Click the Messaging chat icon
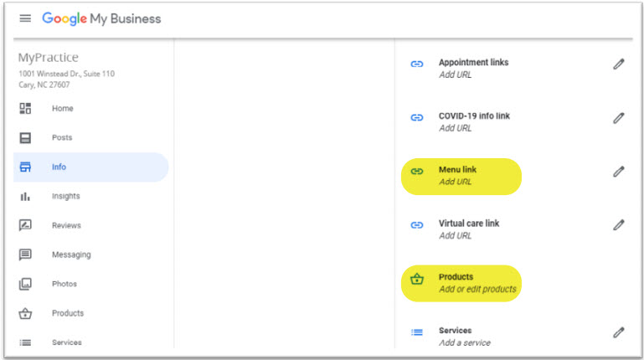The image size is (644, 360). pyautogui.click(x=25, y=255)
